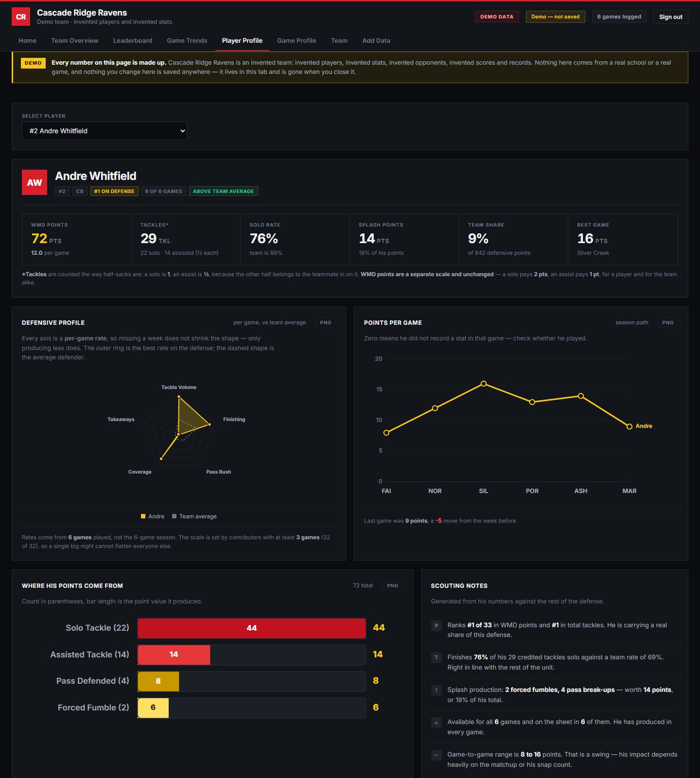This screenshot has width=700, height=778.
Task: Switch to the Game Profile tab
Action: pyautogui.click(x=297, y=41)
